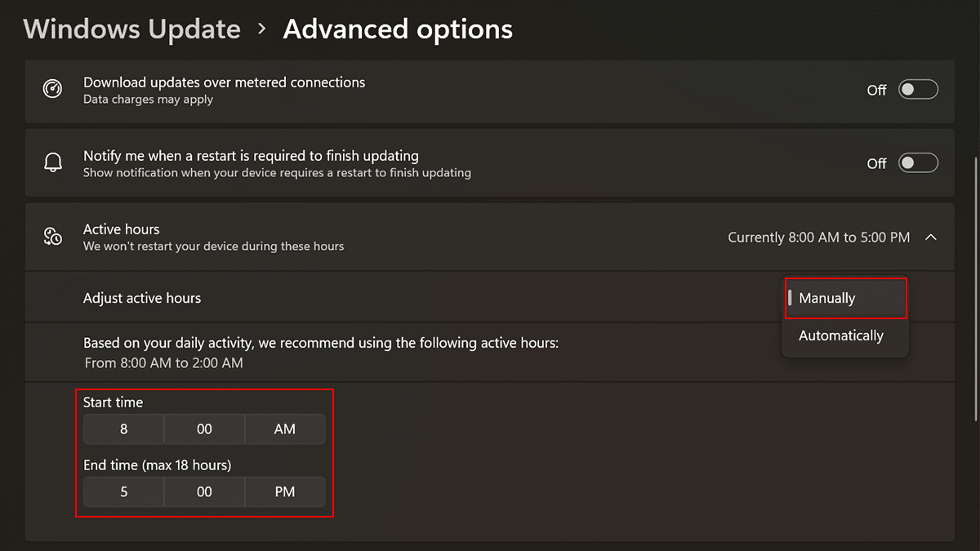Click the metered connection gauge icon
The width and height of the screenshot is (980, 551).
(x=53, y=90)
